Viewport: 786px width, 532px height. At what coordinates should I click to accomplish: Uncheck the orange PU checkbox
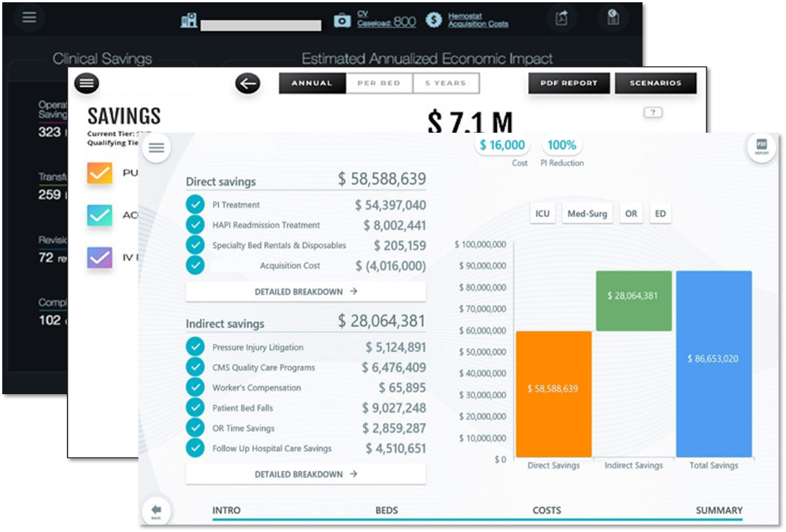99,173
